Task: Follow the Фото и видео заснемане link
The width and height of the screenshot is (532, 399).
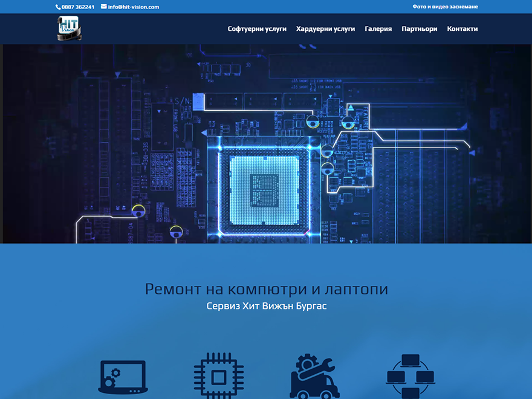Action: tap(445, 7)
